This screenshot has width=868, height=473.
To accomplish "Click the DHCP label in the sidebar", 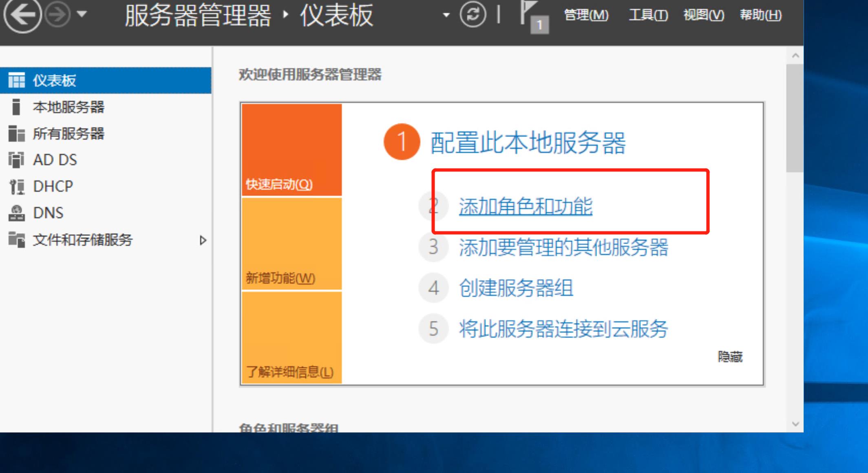I will point(53,187).
